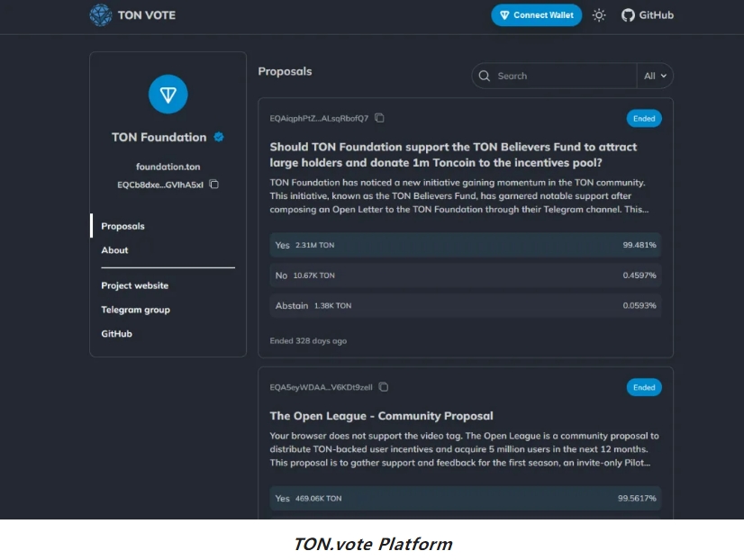Viewport: 744px width, 560px height.
Task: Copy the EQAiqphPtZ proposal address
Action: (379, 118)
